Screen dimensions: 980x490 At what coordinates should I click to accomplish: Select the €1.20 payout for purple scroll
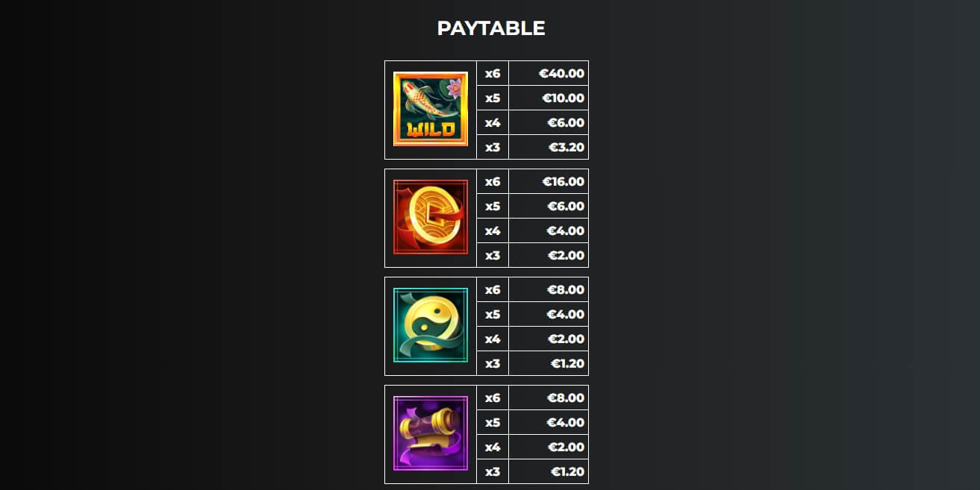tap(567, 471)
